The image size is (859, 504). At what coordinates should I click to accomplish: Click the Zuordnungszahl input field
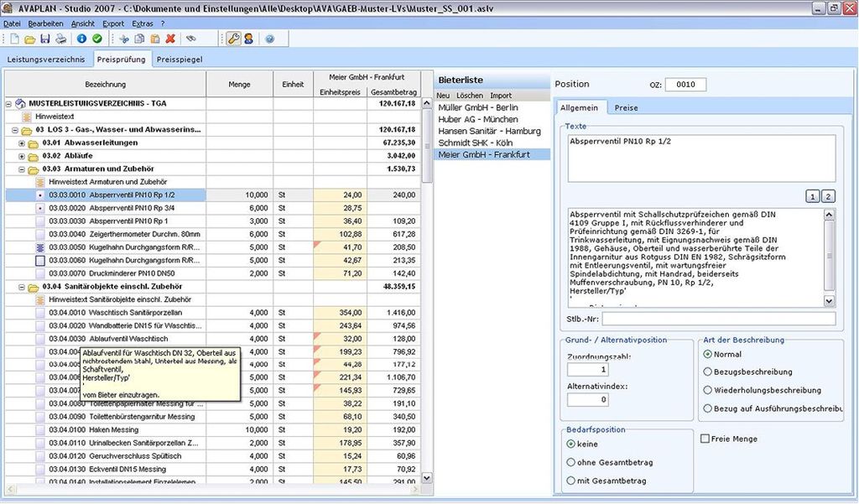coord(588,370)
